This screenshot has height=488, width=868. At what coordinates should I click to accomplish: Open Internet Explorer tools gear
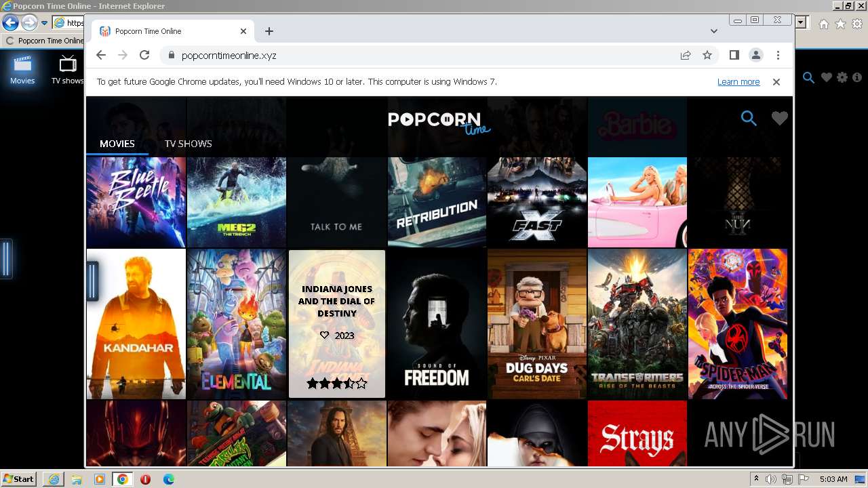[x=857, y=24]
